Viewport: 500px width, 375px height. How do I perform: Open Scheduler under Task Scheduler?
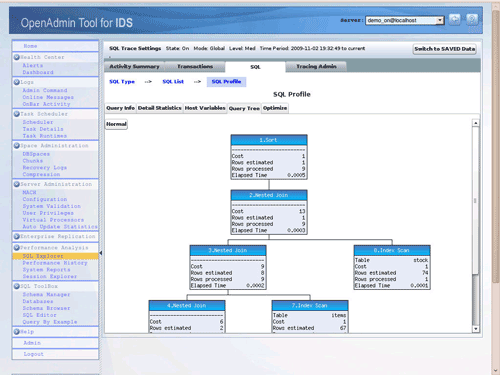pyautogui.click(x=38, y=122)
